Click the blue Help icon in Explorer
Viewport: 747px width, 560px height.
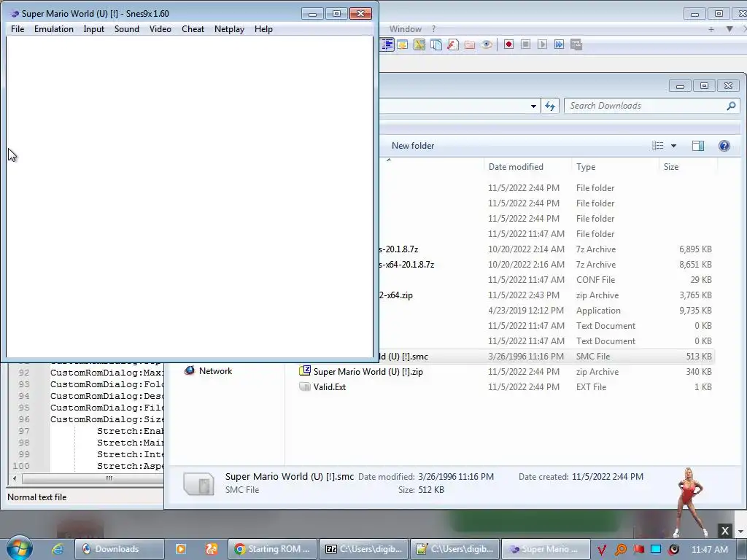724,146
